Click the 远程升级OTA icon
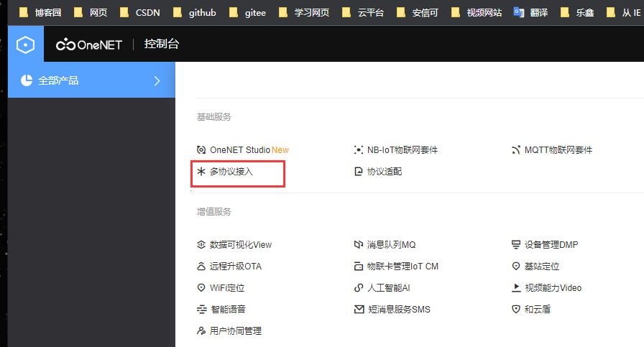Viewport: 644px width, 347px height. (x=201, y=267)
